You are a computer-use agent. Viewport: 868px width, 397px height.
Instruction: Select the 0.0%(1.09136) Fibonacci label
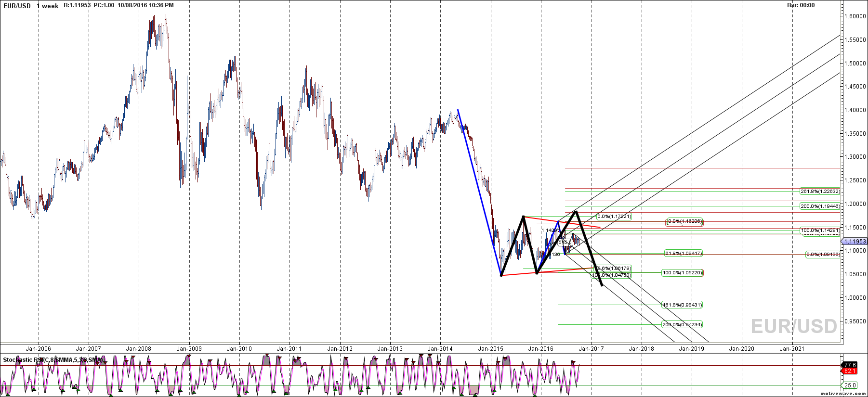(823, 255)
